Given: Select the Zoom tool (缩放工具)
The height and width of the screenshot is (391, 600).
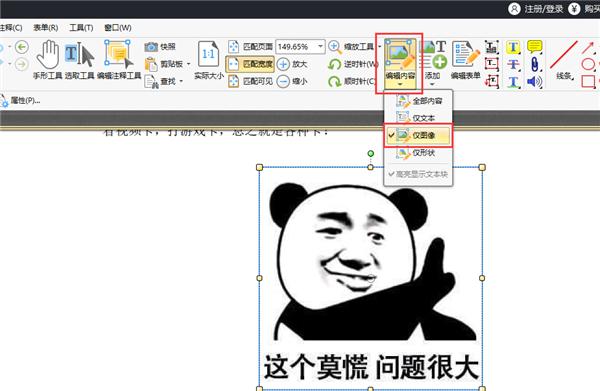Looking at the screenshot, I should pyautogui.click(x=351, y=47).
